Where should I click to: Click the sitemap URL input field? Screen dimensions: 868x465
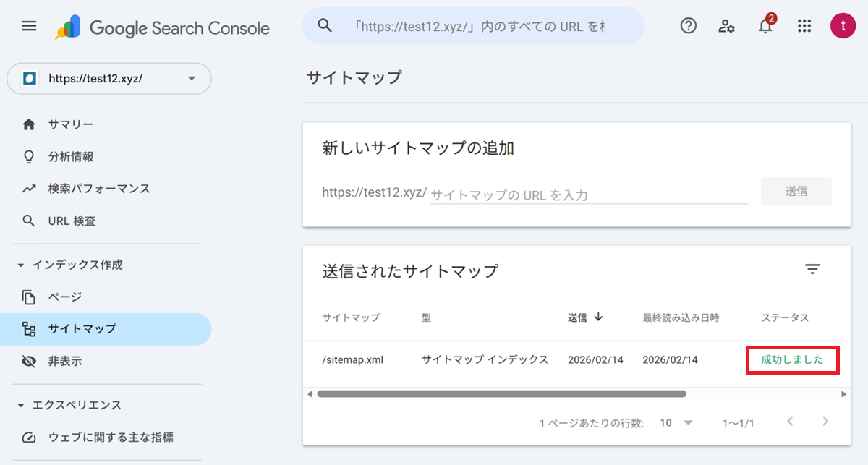tap(588, 195)
